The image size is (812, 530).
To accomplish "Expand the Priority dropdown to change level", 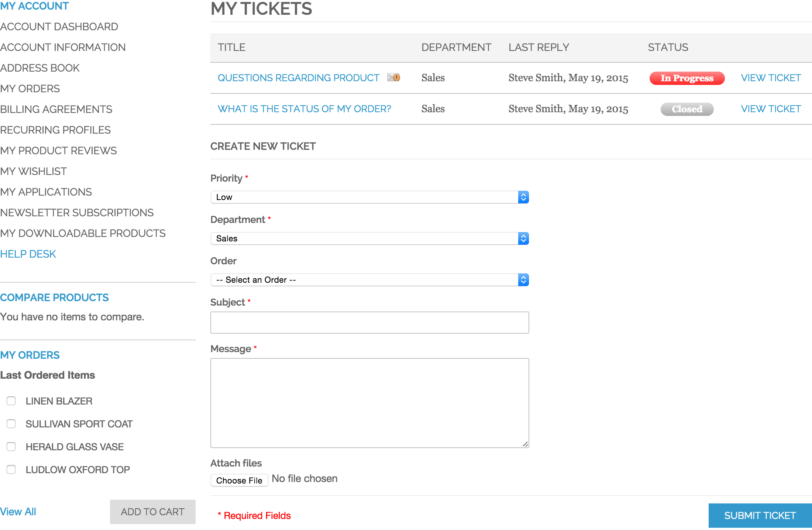I will (x=369, y=197).
